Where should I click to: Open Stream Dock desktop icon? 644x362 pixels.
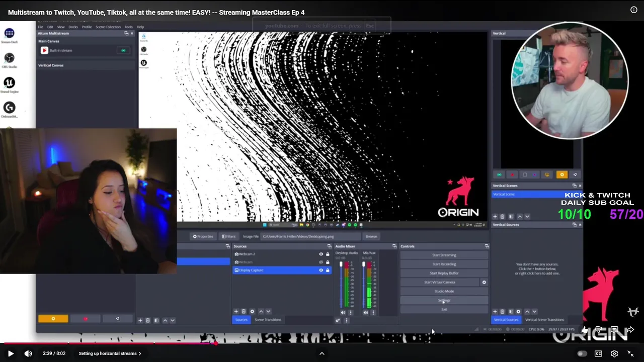9,36
